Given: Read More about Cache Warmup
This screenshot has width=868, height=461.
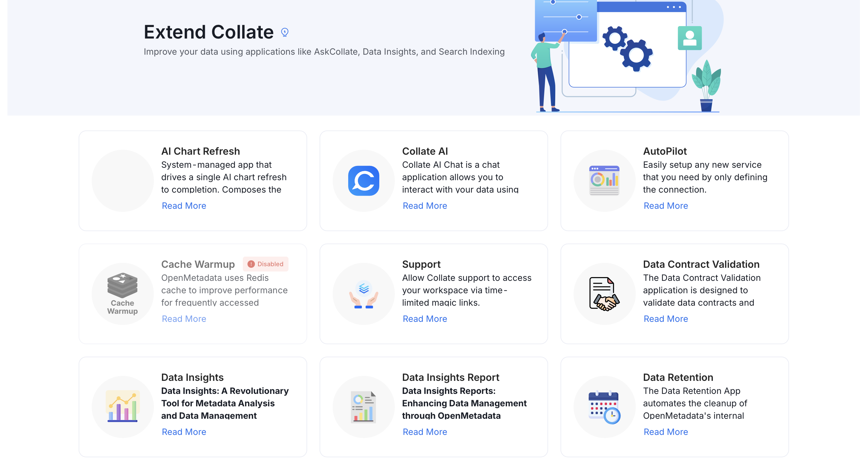Looking at the screenshot, I should [x=184, y=319].
